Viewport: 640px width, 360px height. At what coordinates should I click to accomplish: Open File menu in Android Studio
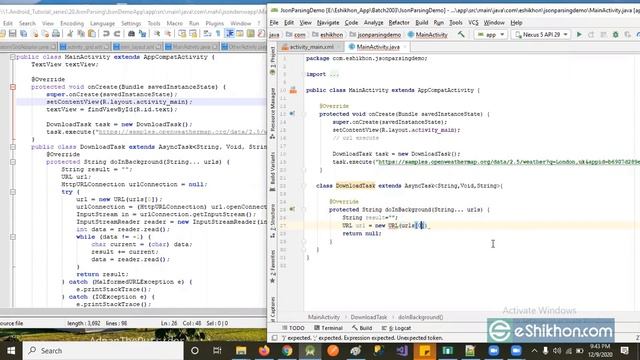tap(274, 23)
